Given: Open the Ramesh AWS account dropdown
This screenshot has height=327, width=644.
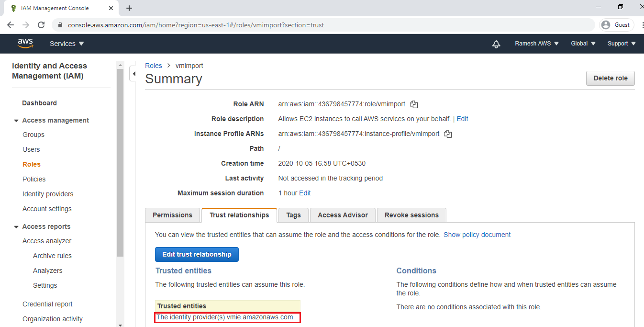Looking at the screenshot, I should pyautogui.click(x=536, y=44).
